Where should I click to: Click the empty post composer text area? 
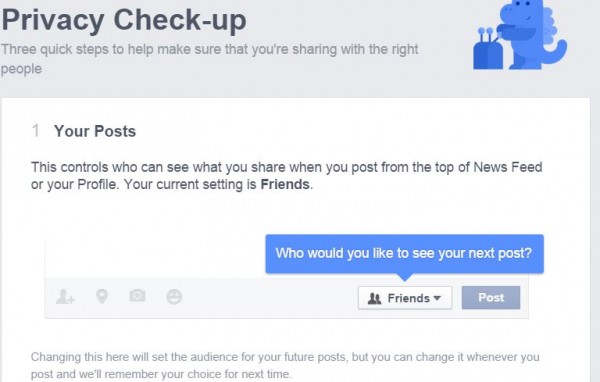pyautogui.click(x=155, y=256)
